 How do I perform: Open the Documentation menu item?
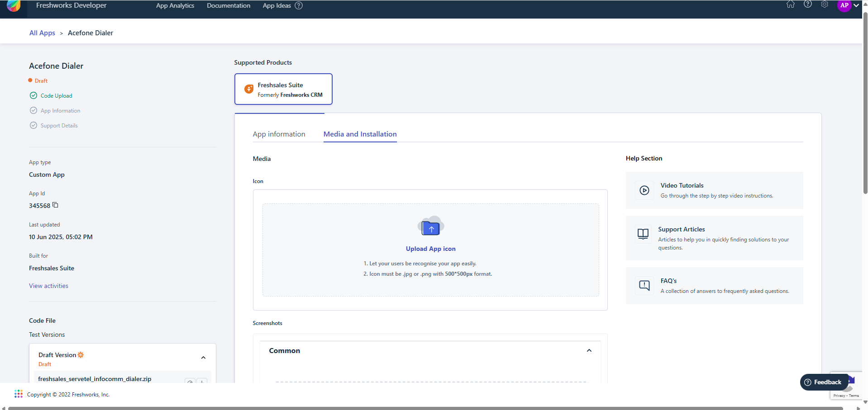(x=229, y=5)
